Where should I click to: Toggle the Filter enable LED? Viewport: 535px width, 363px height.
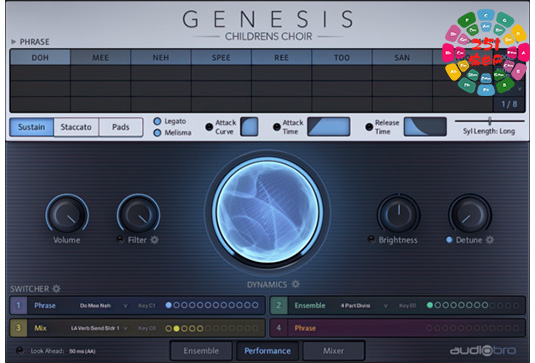click(120, 239)
